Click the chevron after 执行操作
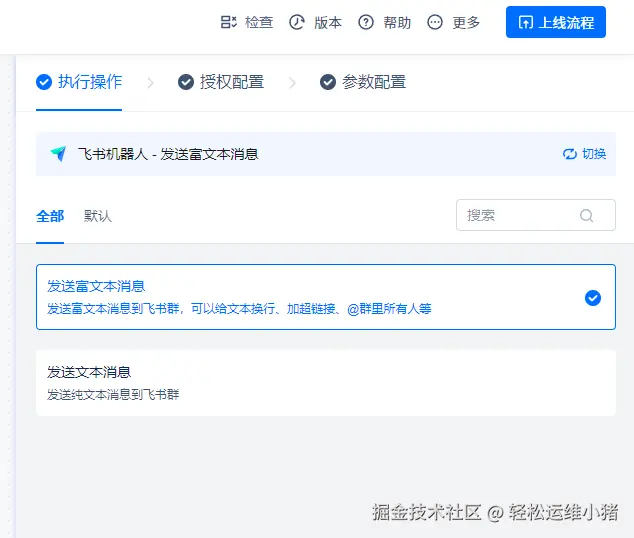634x538 pixels. pyautogui.click(x=150, y=83)
